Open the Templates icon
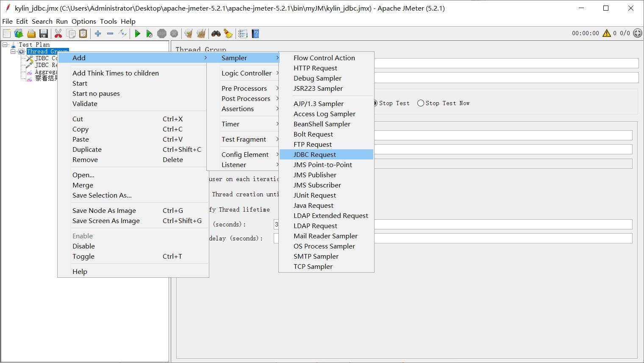644x363 pixels. (19, 34)
